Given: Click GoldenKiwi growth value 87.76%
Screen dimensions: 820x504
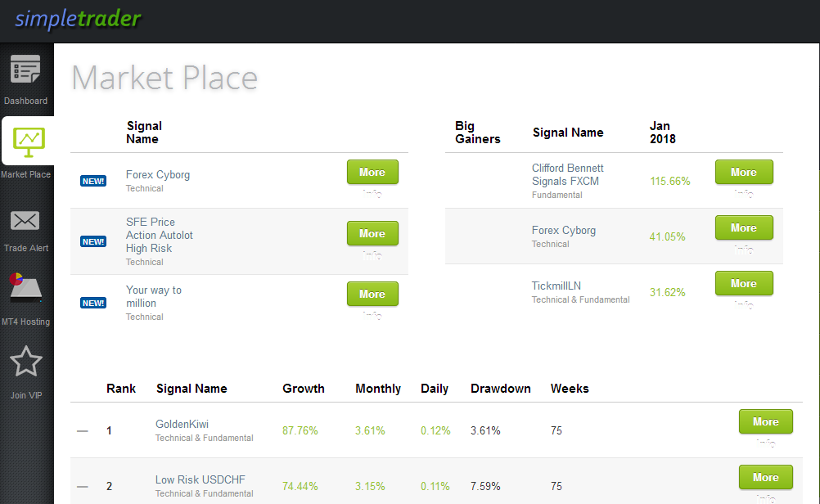Looking at the screenshot, I should 300,431.
